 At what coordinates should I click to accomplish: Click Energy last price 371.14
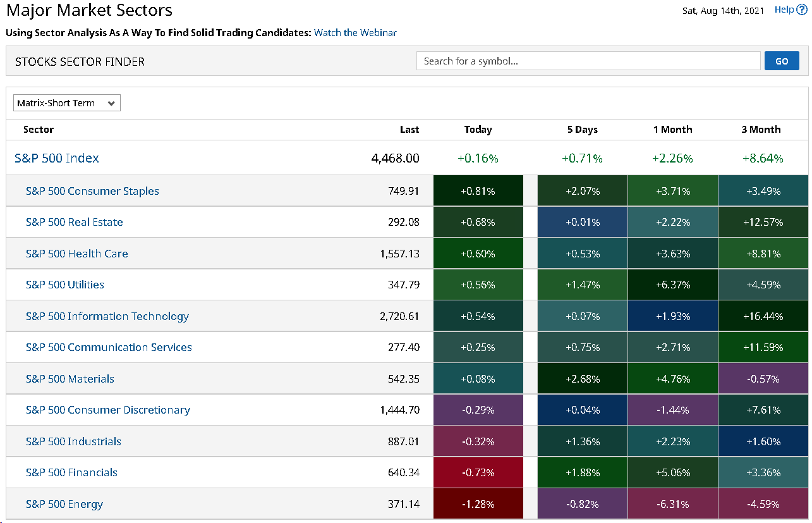point(404,504)
